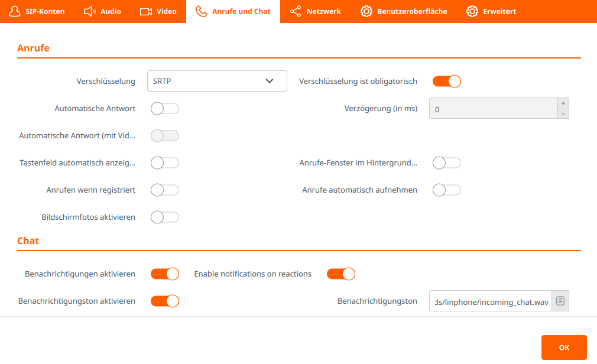
Task: Click the Video camera icon
Action: [146, 11]
